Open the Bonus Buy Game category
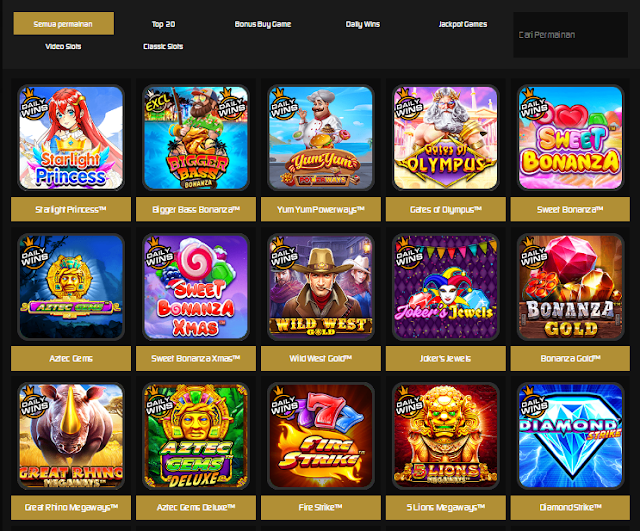The width and height of the screenshot is (640, 531). coord(263,24)
